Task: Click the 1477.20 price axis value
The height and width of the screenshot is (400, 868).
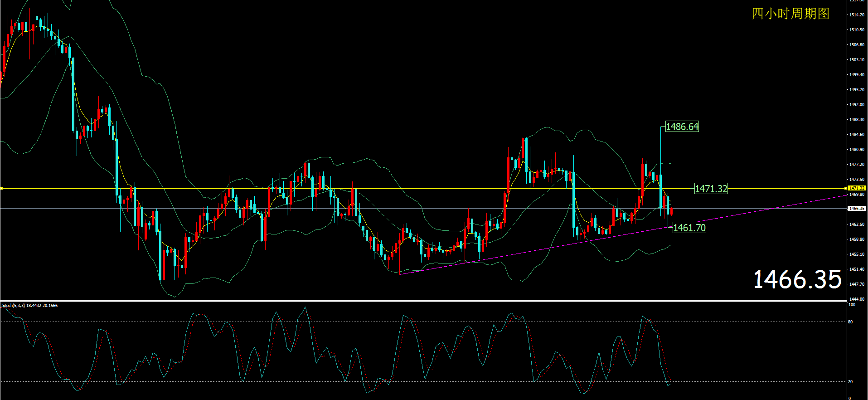Action: point(857,165)
